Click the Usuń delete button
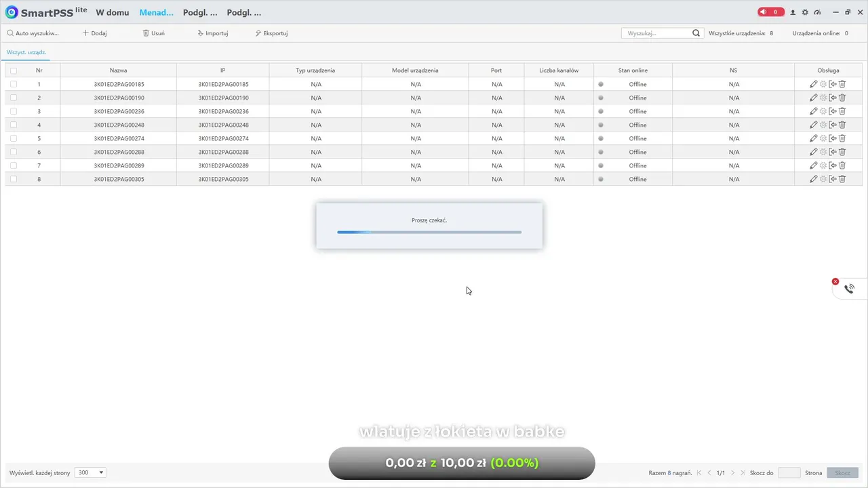The image size is (868, 488). [x=153, y=33]
